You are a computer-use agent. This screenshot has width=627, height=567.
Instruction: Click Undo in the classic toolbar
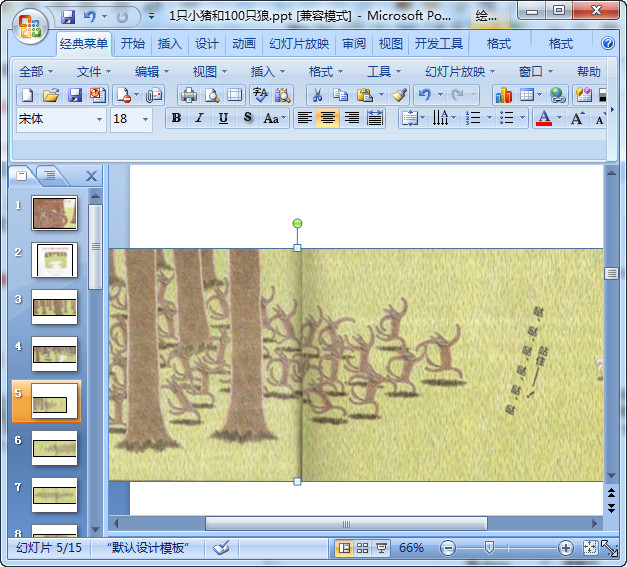pyautogui.click(x=425, y=95)
